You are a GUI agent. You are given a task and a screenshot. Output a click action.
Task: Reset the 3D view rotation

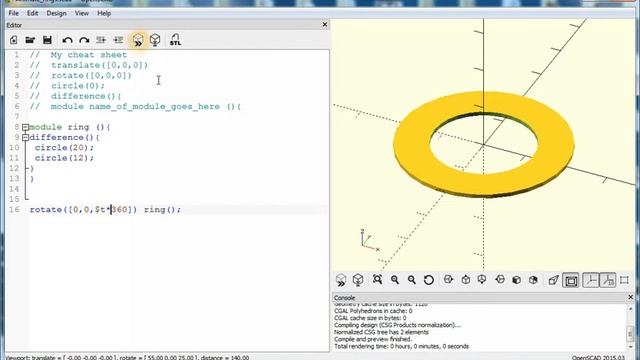pos(429,280)
